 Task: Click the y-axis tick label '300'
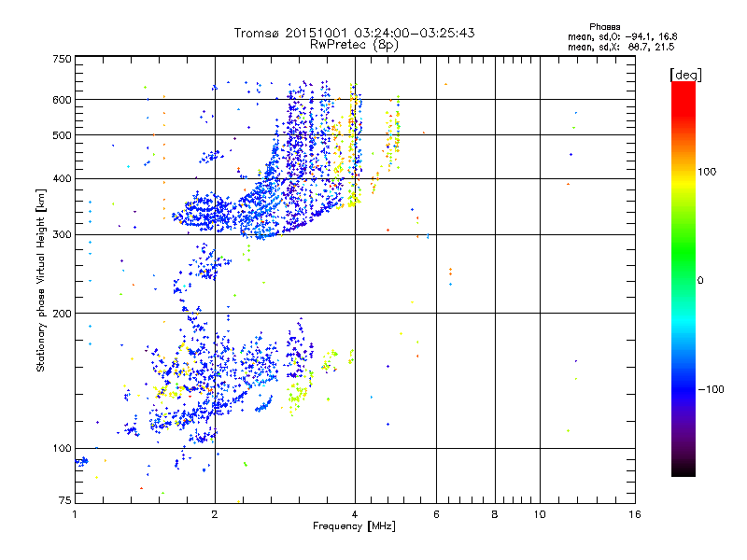coord(62,235)
